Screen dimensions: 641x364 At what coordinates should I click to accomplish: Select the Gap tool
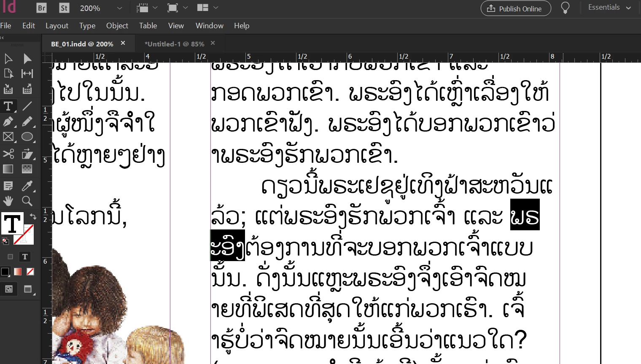(x=27, y=73)
